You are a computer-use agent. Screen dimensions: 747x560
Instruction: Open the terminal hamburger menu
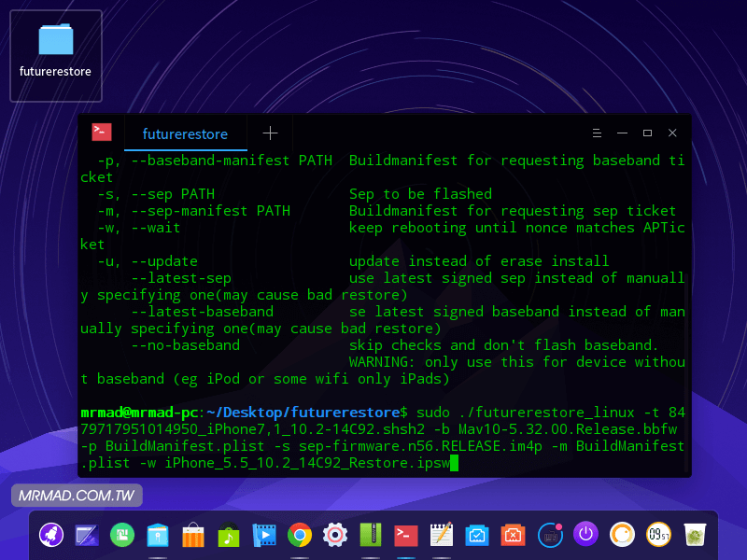(597, 133)
